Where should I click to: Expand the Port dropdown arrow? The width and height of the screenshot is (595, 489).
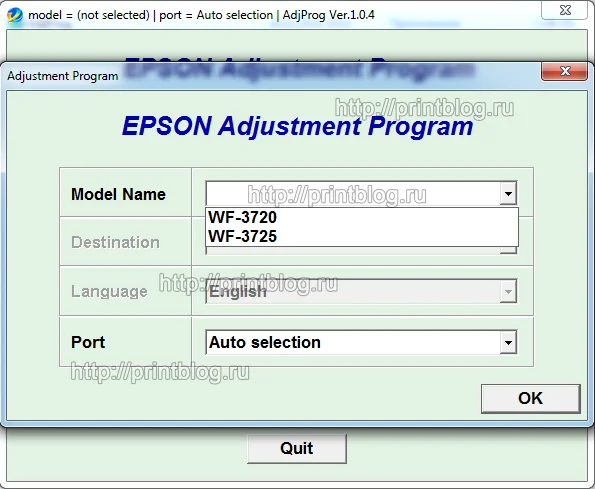(x=508, y=342)
